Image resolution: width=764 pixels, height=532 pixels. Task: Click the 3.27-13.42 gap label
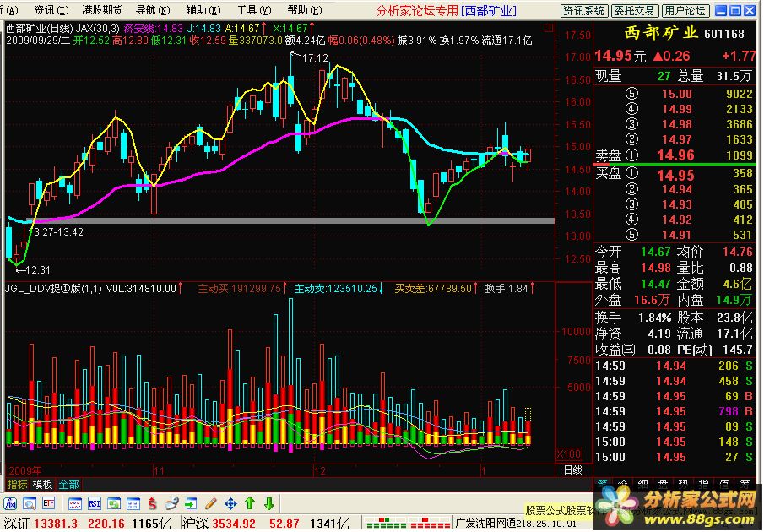58,232
